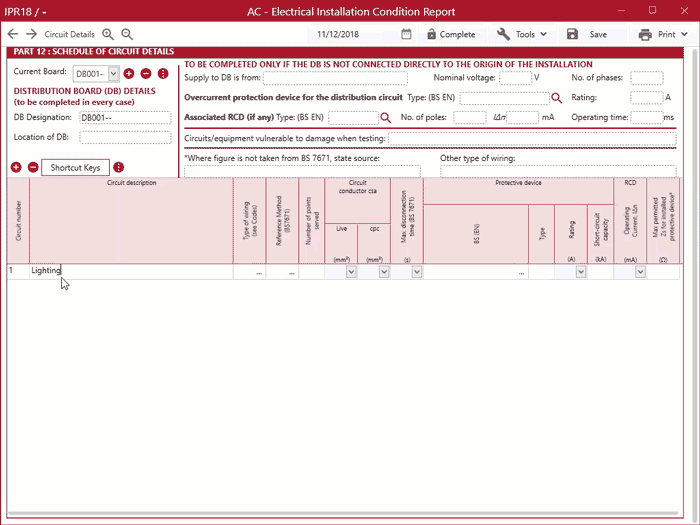
Task: Search overcurrent protection device BS EN type
Action: tap(557, 98)
